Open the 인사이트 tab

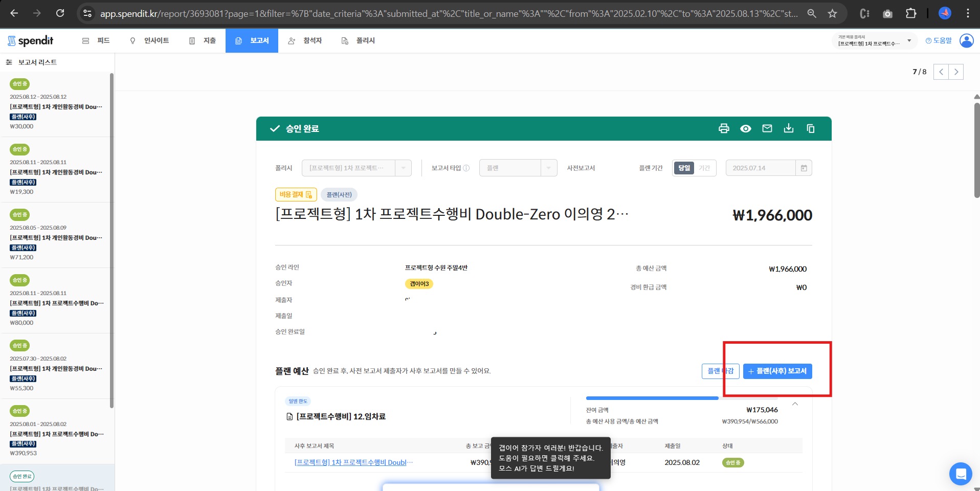[x=149, y=40]
